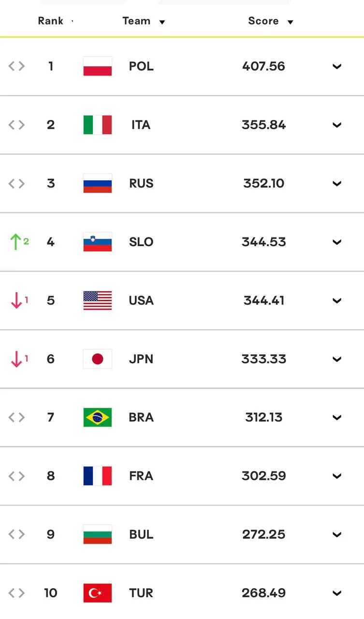Click the Turkey flag icon

click(x=98, y=593)
